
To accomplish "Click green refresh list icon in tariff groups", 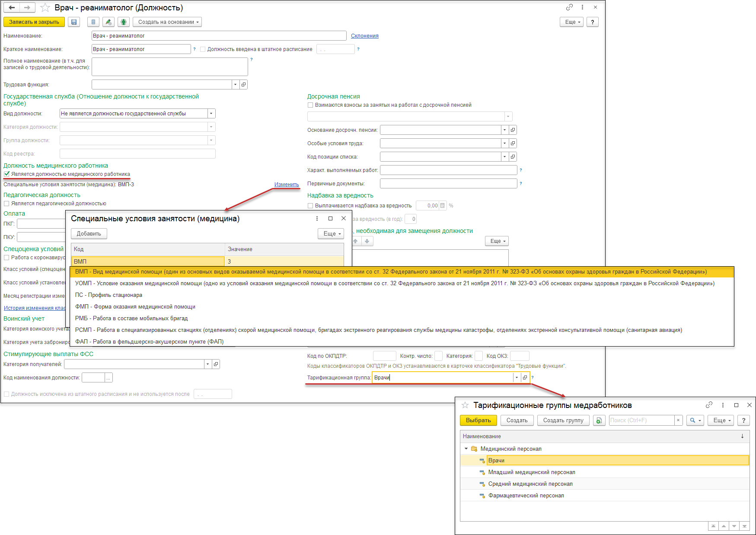I will pos(599,420).
